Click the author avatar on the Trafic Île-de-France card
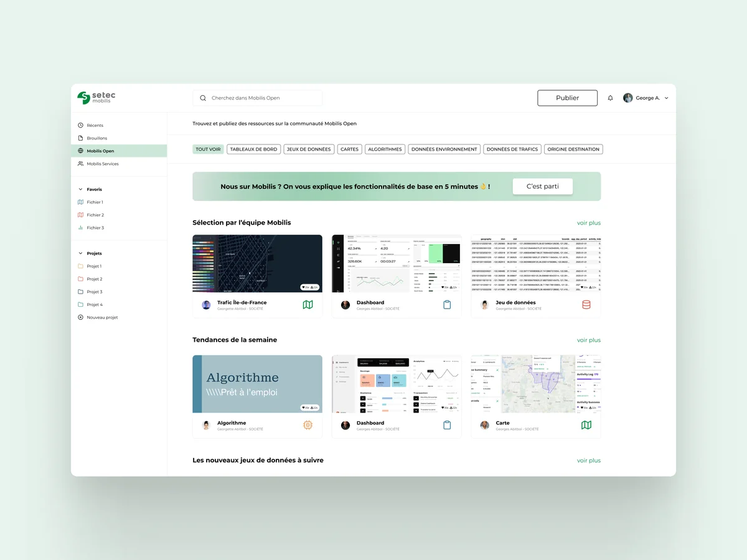 coord(206,305)
